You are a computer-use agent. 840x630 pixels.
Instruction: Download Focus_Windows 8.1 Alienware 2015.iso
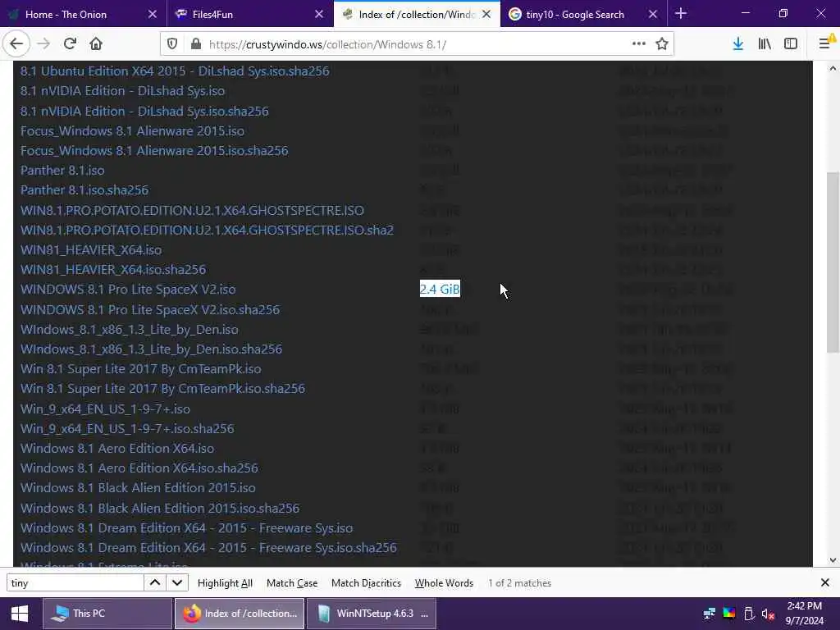tap(132, 130)
